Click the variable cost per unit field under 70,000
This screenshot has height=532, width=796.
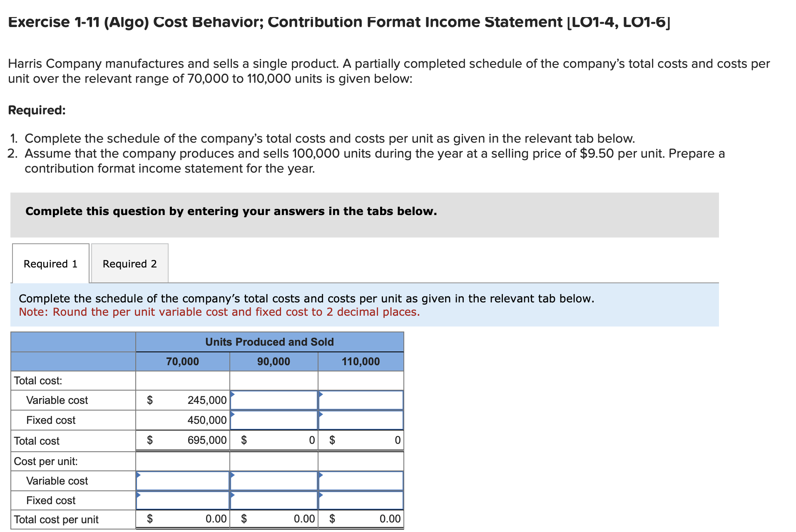pyautogui.click(x=182, y=480)
